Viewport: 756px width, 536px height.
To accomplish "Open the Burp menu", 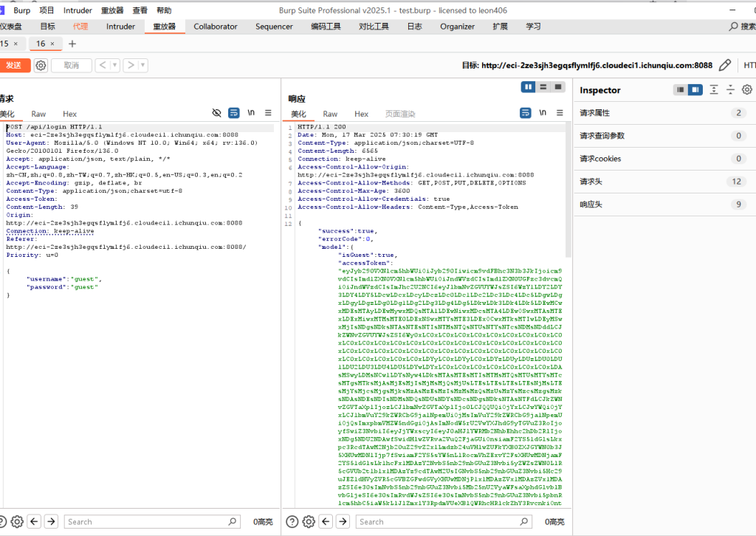I will (21, 10).
